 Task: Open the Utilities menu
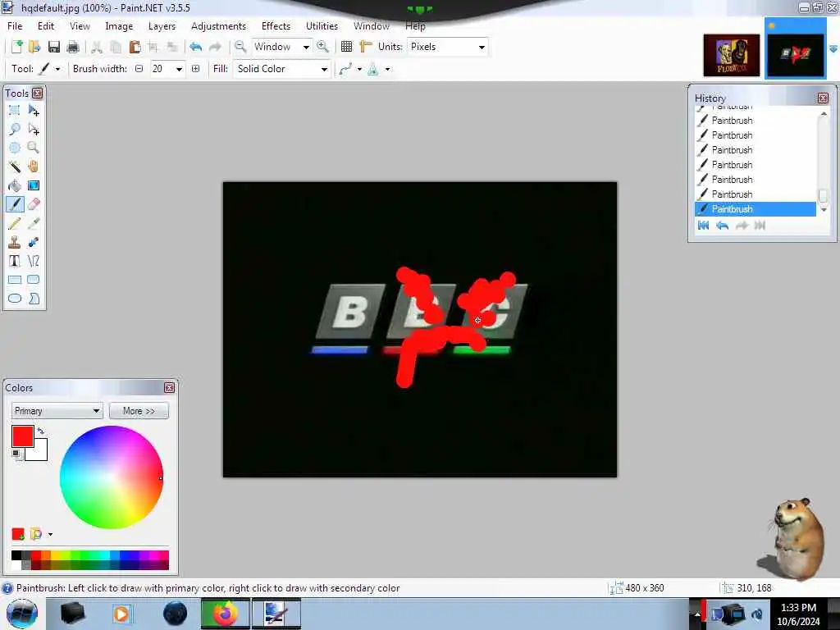click(x=322, y=26)
